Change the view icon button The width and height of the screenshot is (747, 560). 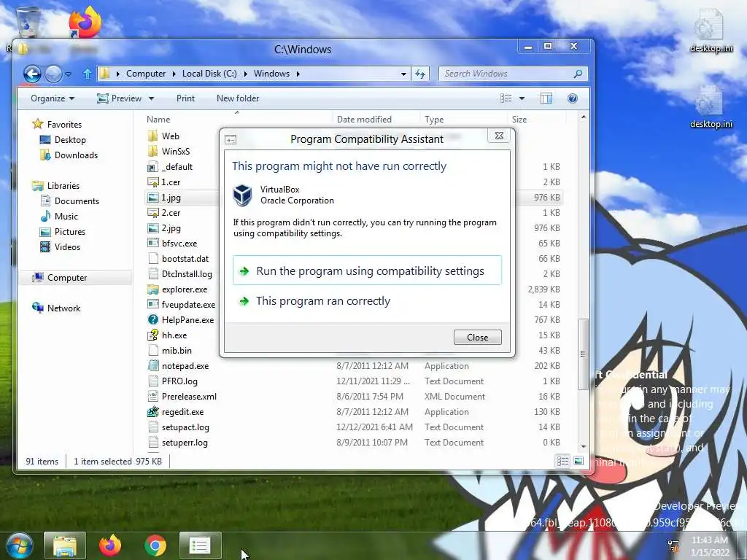(506, 98)
